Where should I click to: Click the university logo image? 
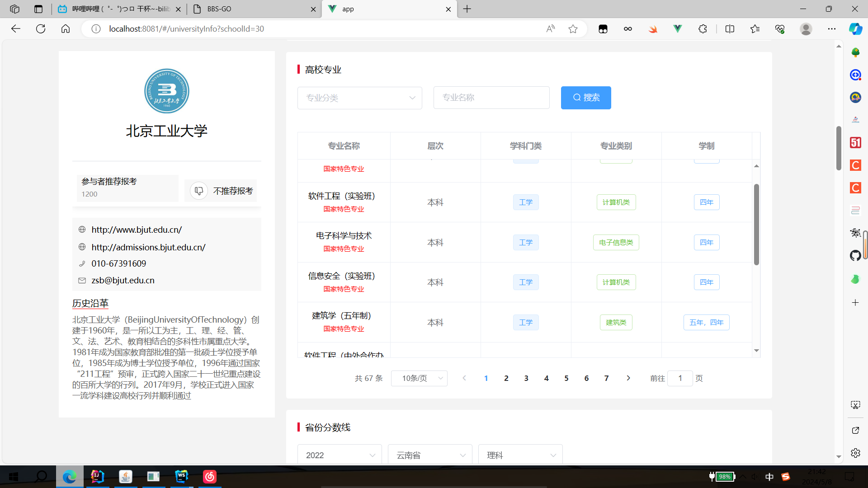tap(167, 91)
